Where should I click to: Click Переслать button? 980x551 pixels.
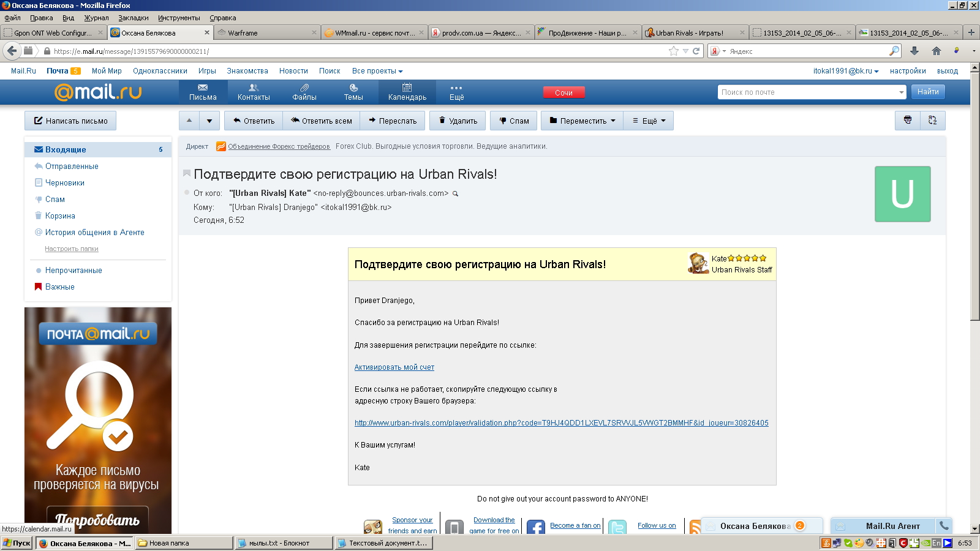[393, 121]
